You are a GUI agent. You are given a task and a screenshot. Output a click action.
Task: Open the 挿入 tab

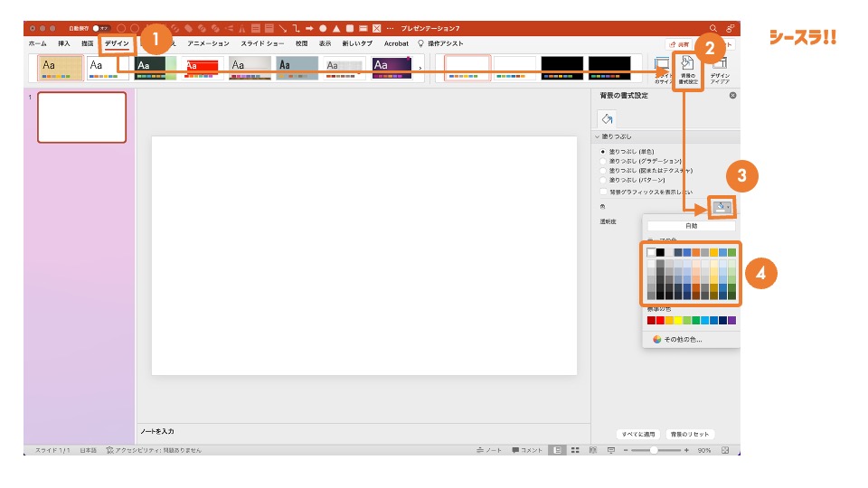[x=64, y=43]
